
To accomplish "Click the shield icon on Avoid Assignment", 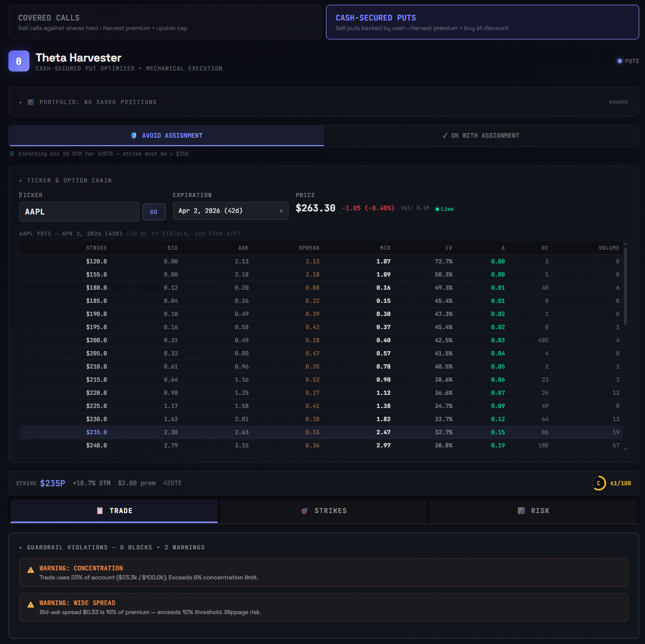I will point(134,136).
